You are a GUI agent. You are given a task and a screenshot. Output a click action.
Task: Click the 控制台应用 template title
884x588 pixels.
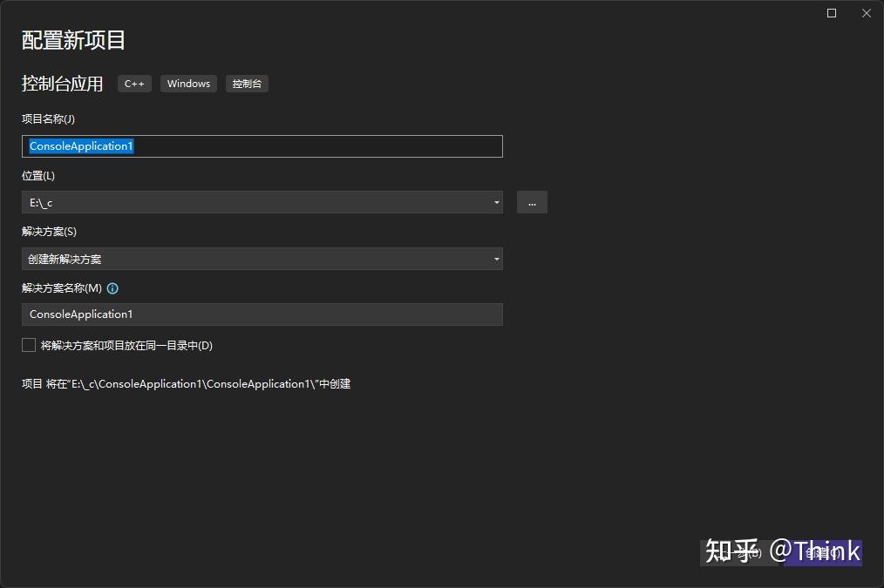62,84
